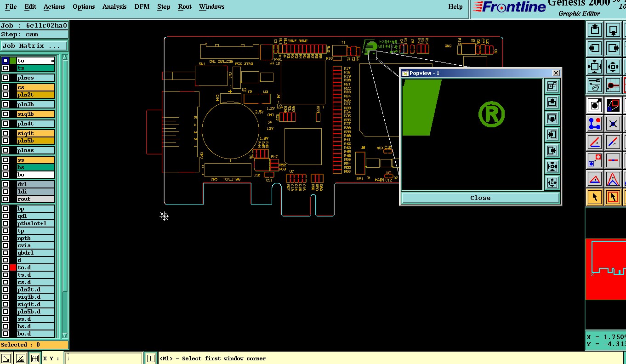Click the layer list scrollbar down arrow
The image size is (626, 364).
[65, 336]
